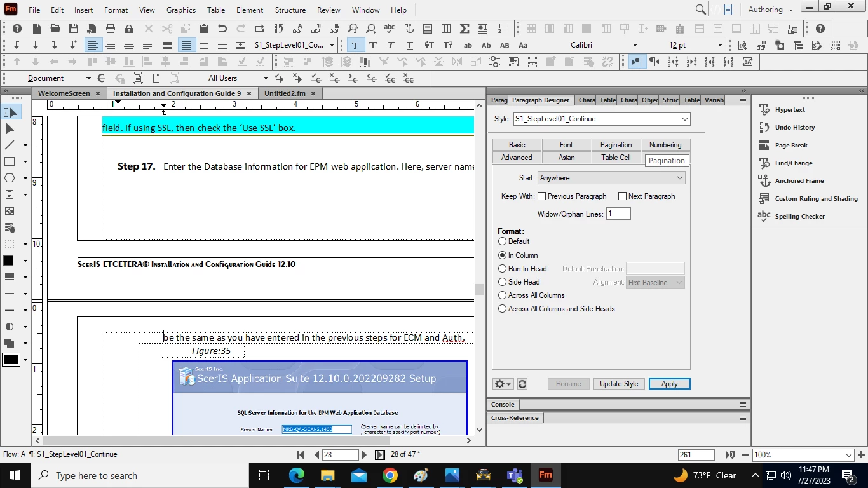This screenshot has height=488, width=868.
Task: Check Keep With Previous Paragraph
Action: pos(542,196)
